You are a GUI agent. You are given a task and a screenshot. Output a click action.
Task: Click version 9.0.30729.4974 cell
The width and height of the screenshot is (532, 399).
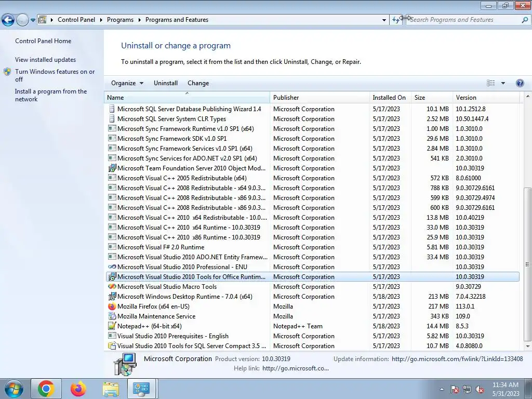click(x=475, y=197)
